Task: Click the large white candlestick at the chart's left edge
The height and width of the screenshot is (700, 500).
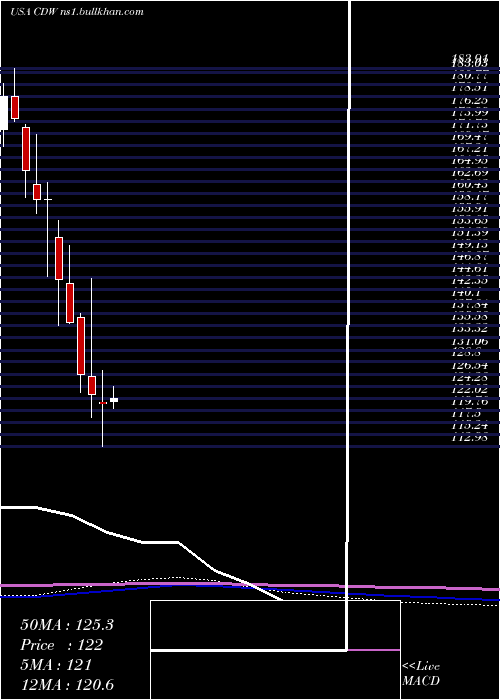Action: 4,113
